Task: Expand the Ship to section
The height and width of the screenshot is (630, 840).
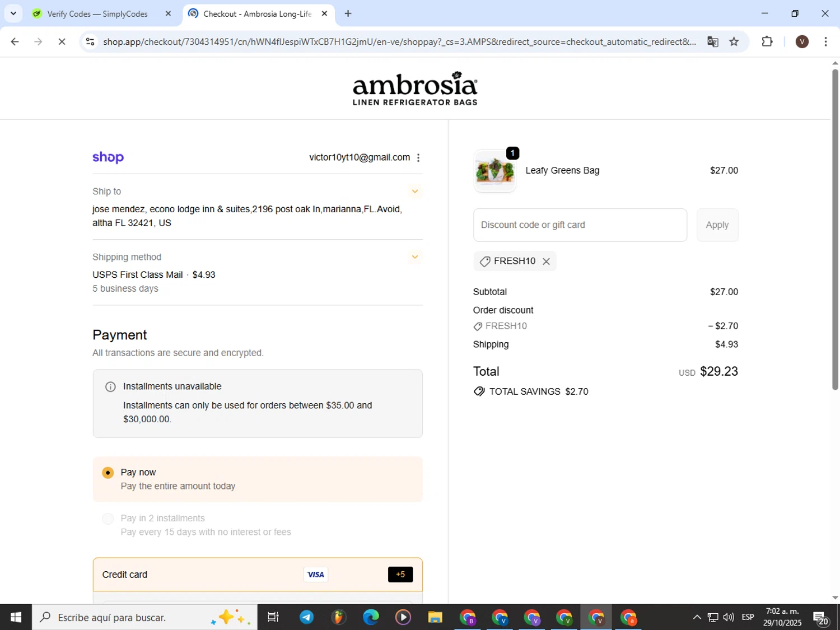Action: point(415,192)
